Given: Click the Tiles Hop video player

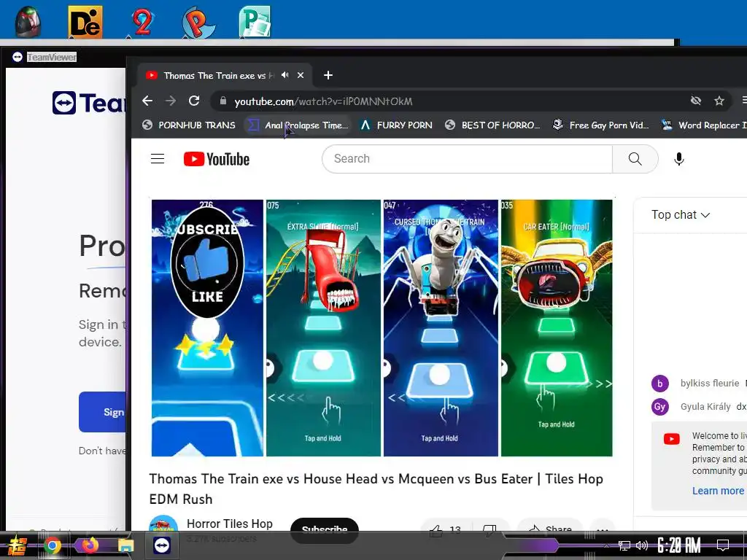Looking at the screenshot, I should 382,327.
